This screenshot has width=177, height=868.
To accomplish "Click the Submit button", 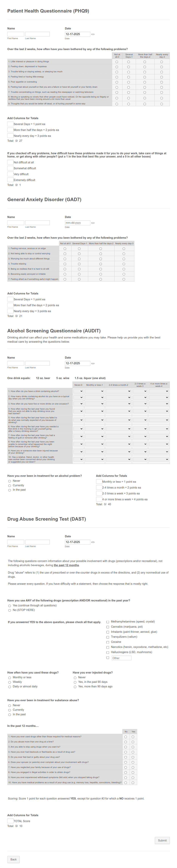I will click(x=162, y=840).
